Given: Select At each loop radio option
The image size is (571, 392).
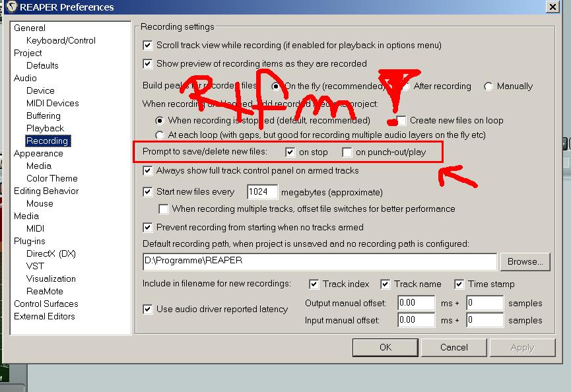Looking at the screenshot, I should [x=160, y=135].
